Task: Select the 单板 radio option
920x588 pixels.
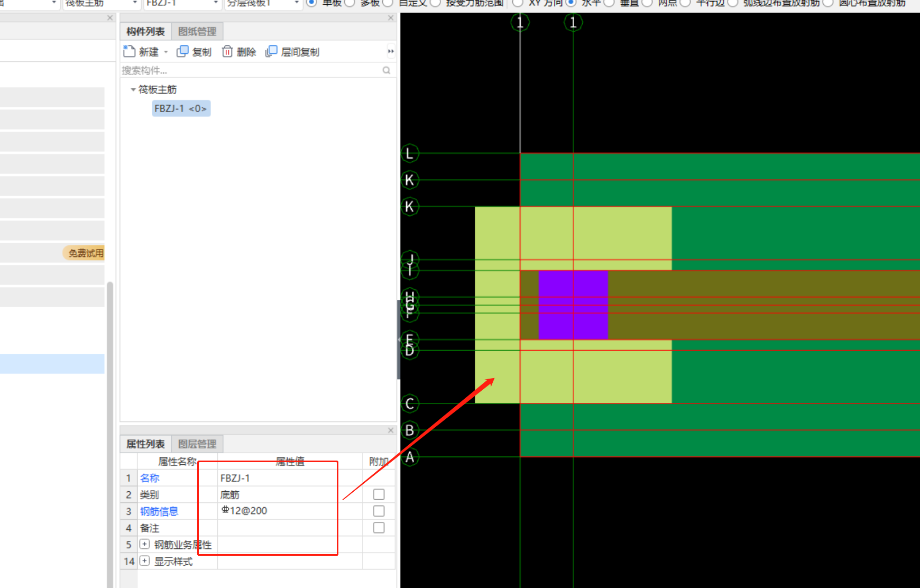Action: [311, 3]
